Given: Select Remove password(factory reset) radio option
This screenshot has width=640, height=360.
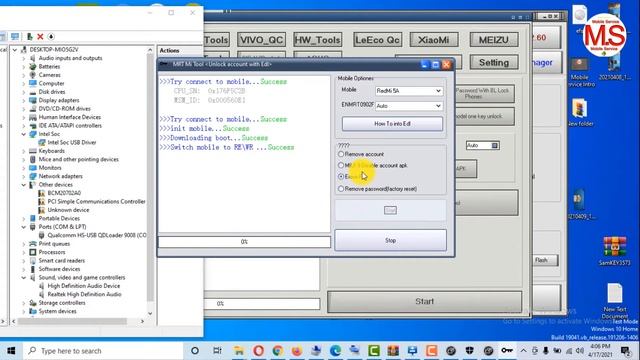Looking at the screenshot, I should [341, 189].
